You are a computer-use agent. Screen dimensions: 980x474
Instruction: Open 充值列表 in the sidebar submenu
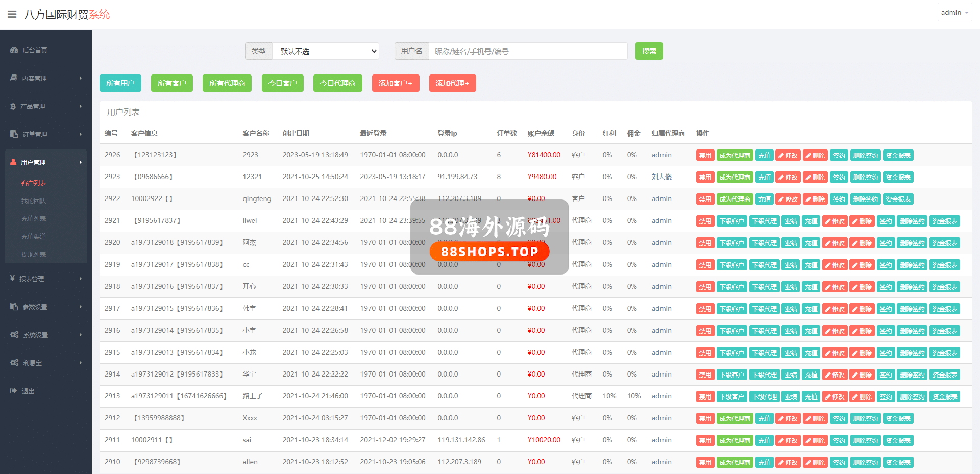[x=34, y=218]
